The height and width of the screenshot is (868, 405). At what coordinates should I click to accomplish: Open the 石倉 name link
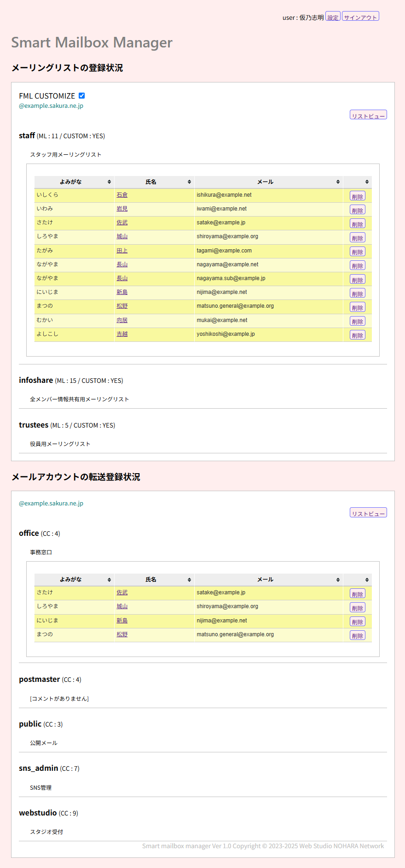[122, 195]
